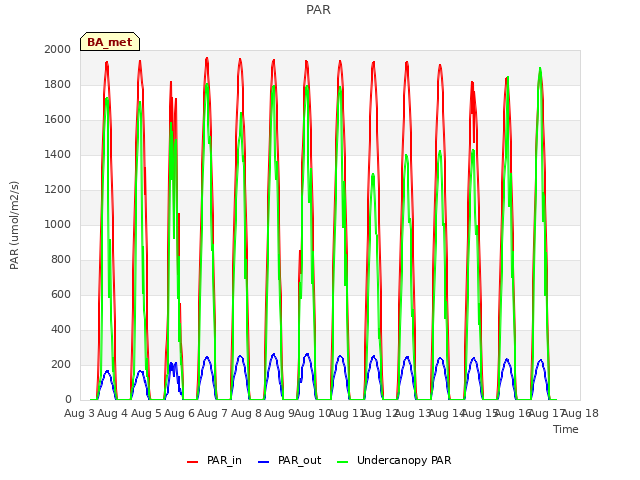Click the Aug 3 x-axis label
This screenshot has width=640, height=480.
click(x=79, y=413)
